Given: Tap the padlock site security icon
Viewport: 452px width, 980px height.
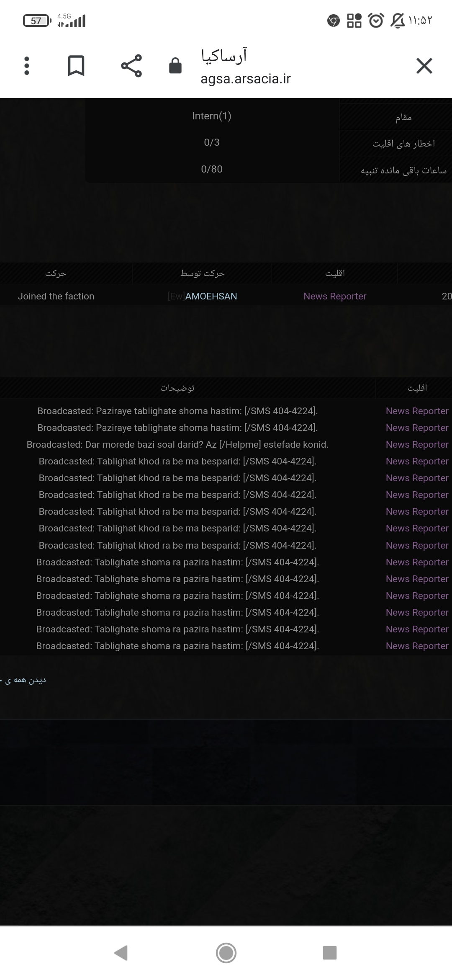Looking at the screenshot, I should [x=175, y=66].
